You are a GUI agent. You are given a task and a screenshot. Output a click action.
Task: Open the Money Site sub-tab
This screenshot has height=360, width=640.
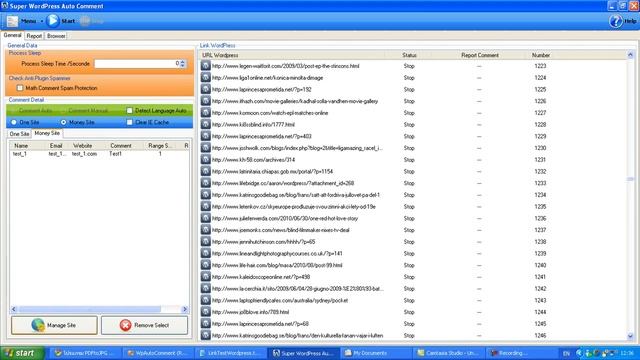click(47, 133)
